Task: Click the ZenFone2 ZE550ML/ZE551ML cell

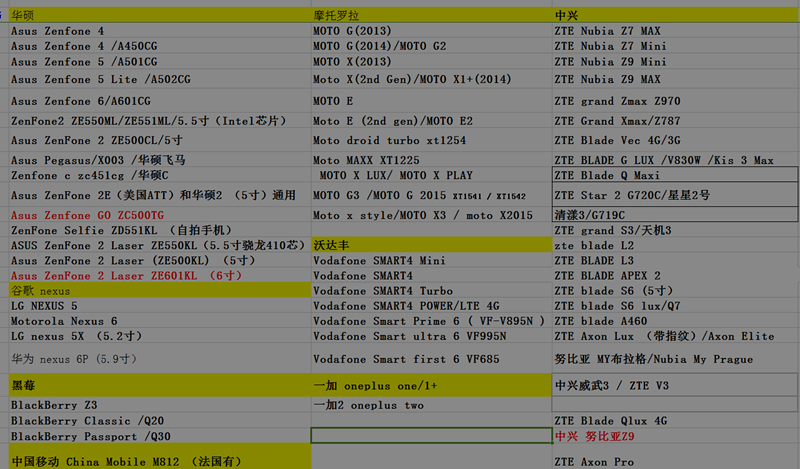Action: (x=160, y=121)
